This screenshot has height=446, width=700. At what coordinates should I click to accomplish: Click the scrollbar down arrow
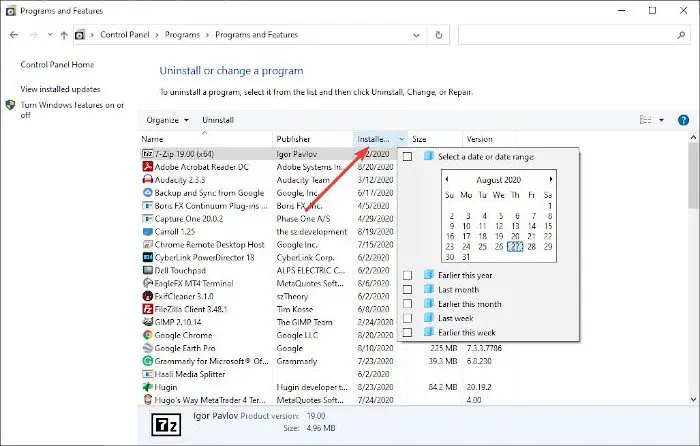693,400
